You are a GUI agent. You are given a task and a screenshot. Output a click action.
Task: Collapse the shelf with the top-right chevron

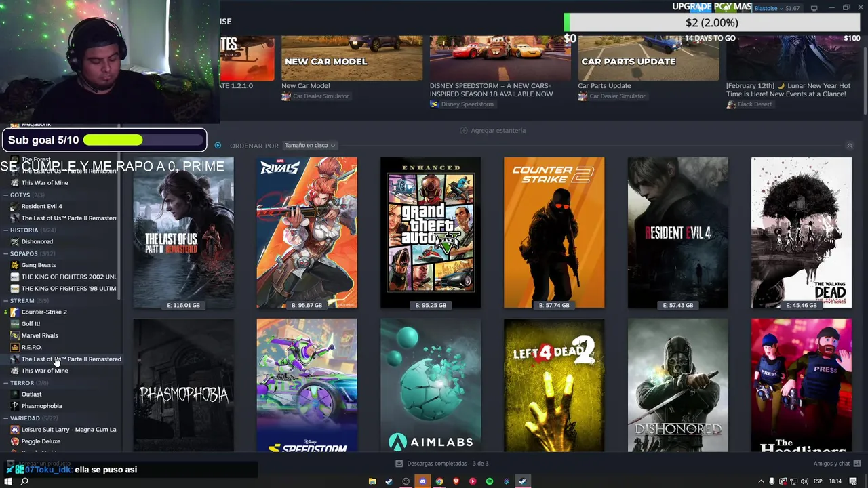(x=849, y=145)
